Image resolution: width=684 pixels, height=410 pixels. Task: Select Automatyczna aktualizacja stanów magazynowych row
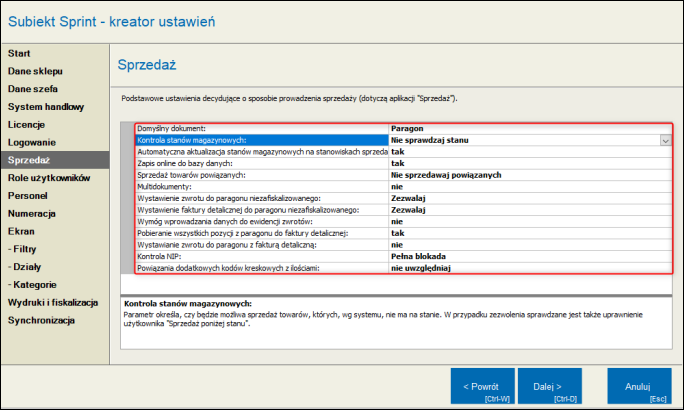click(262, 152)
